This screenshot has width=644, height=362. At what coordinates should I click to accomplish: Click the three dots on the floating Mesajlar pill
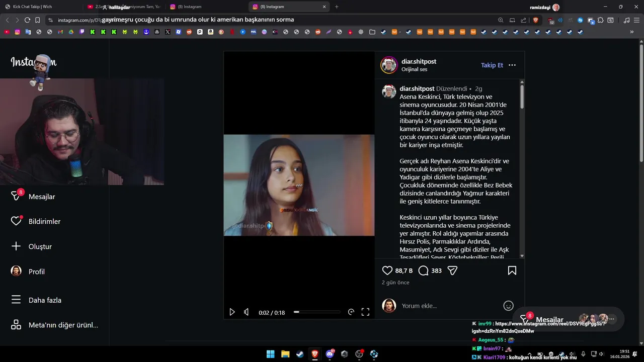pos(612,319)
